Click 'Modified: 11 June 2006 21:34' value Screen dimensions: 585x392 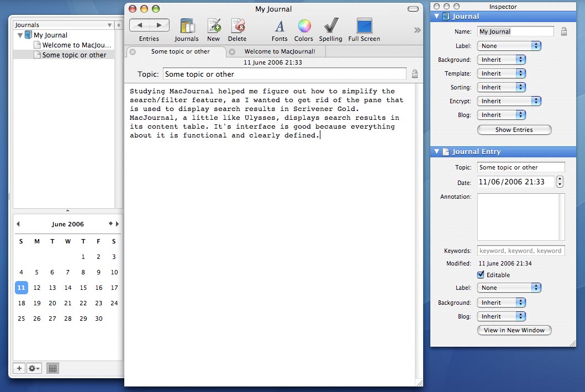(x=505, y=263)
